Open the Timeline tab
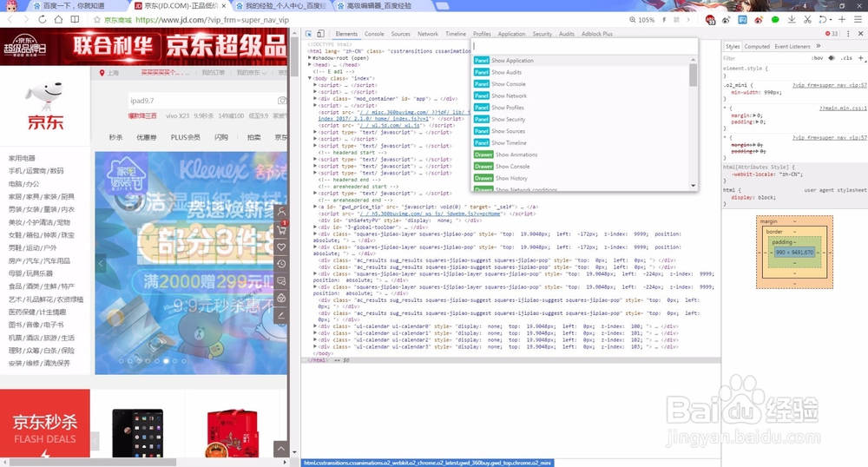 tap(456, 34)
